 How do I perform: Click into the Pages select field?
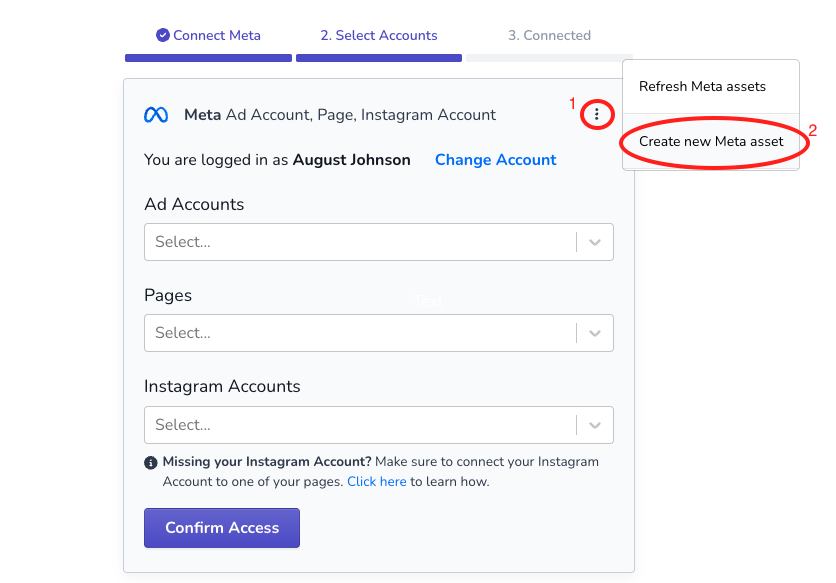379,333
